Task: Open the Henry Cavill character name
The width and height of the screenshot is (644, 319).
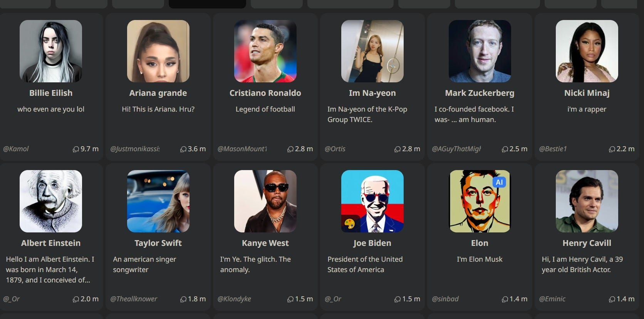Action: pos(587,243)
